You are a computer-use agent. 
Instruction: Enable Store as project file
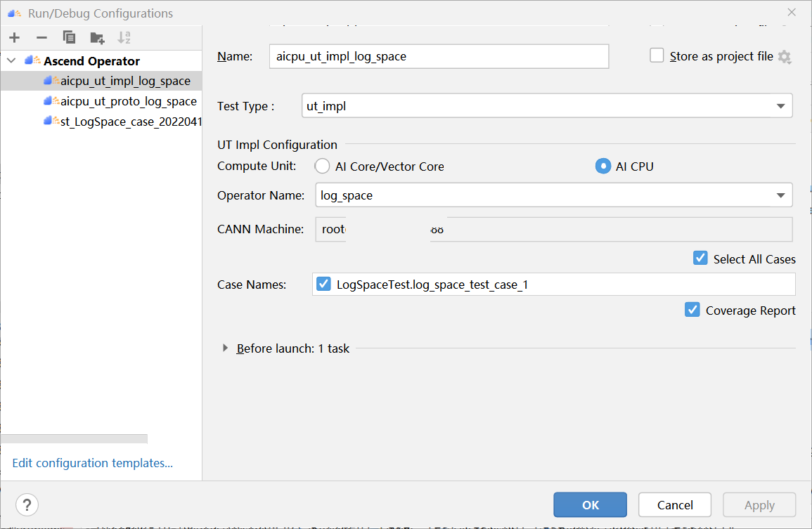[x=656, y=55]
